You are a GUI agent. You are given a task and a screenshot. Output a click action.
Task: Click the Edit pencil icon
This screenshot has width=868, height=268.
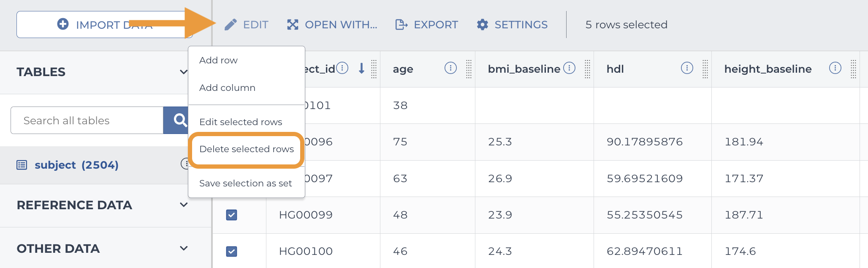click(231, 25)
